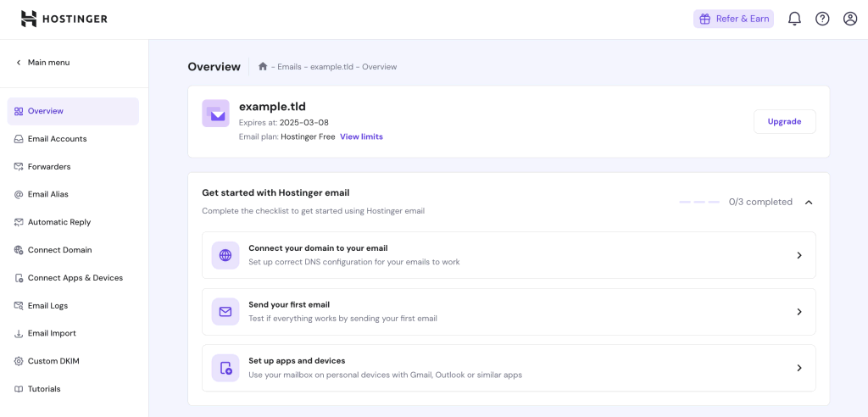
Task: Expand the Send your first email step
Action: [x=798, y=311]
